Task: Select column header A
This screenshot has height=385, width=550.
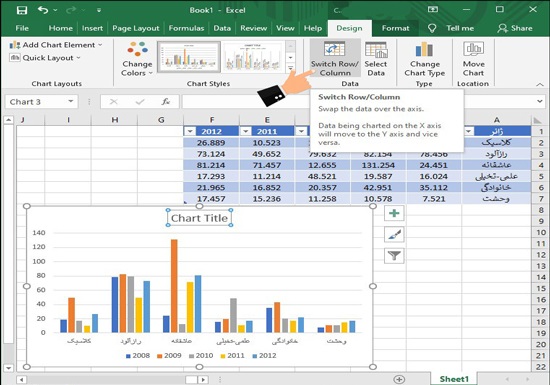Action: [497, 120]
